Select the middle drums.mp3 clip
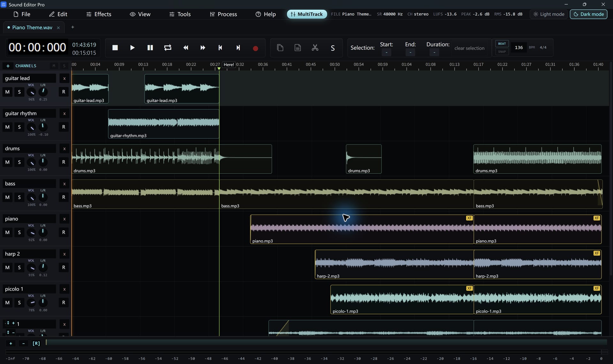This screenshot has width=613, height=364. click(364, 159)
